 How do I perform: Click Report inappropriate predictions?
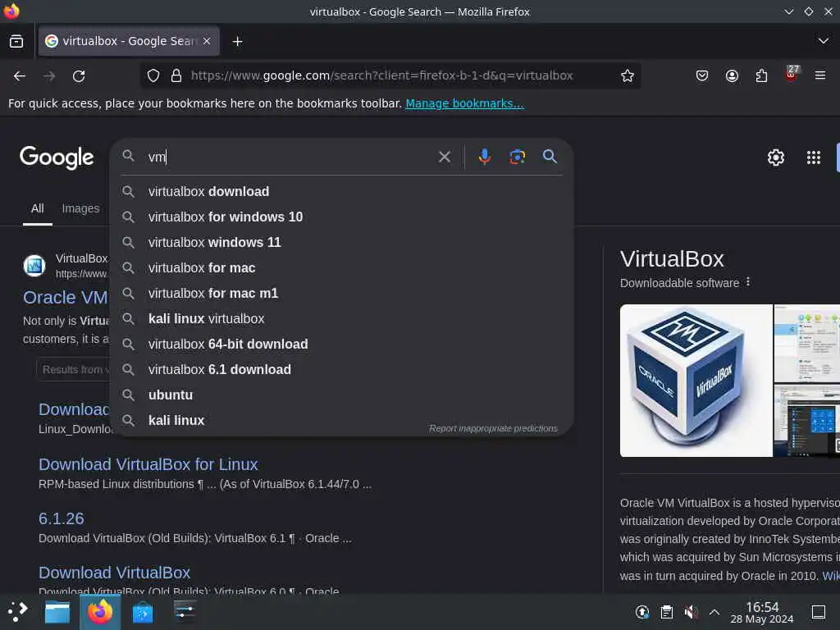point(493,428)
